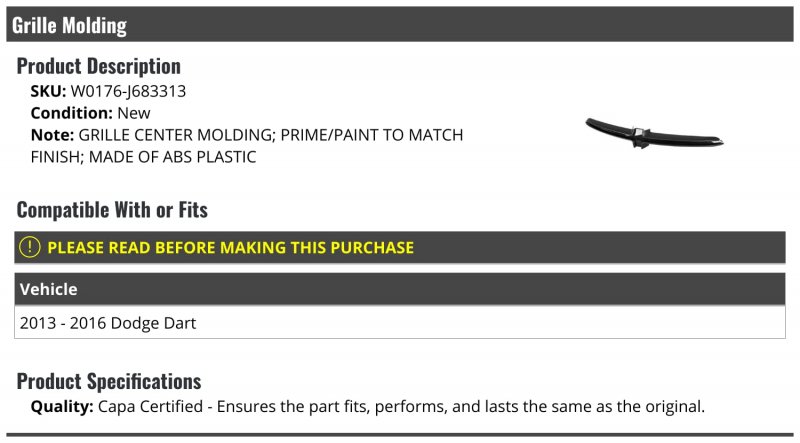Screen dimensions: 800x443
Task: Click the yellow exclamation warning icon
Action: pos(30,248)
